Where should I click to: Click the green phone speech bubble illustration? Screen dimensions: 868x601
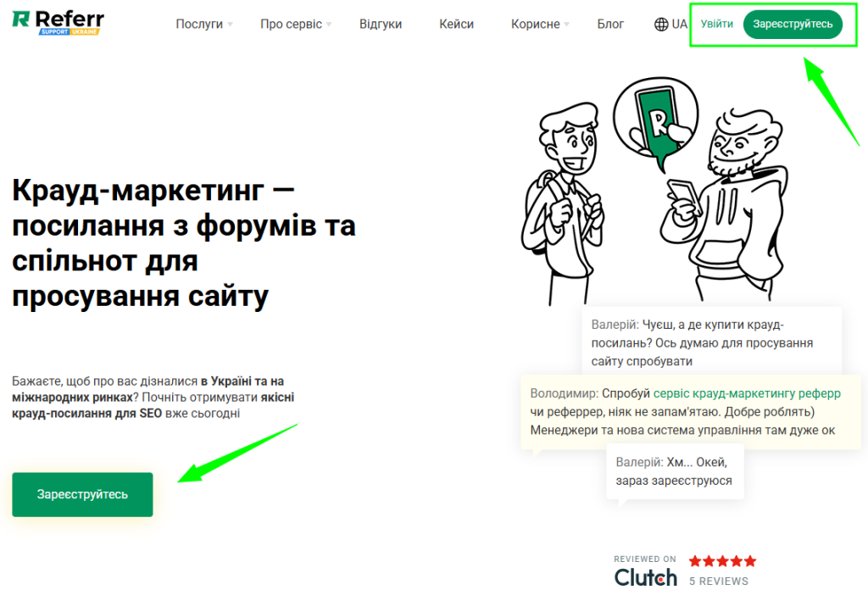[656, 123]
